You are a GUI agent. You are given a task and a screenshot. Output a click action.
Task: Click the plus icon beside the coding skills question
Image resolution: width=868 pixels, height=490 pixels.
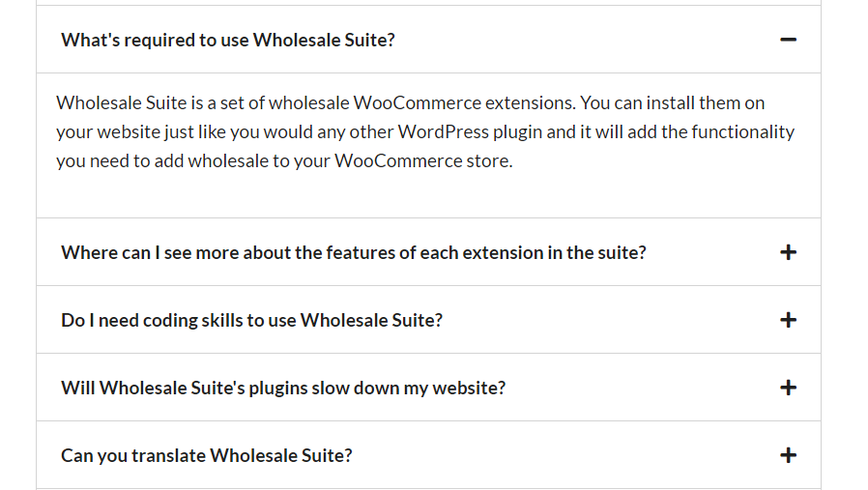788,320
